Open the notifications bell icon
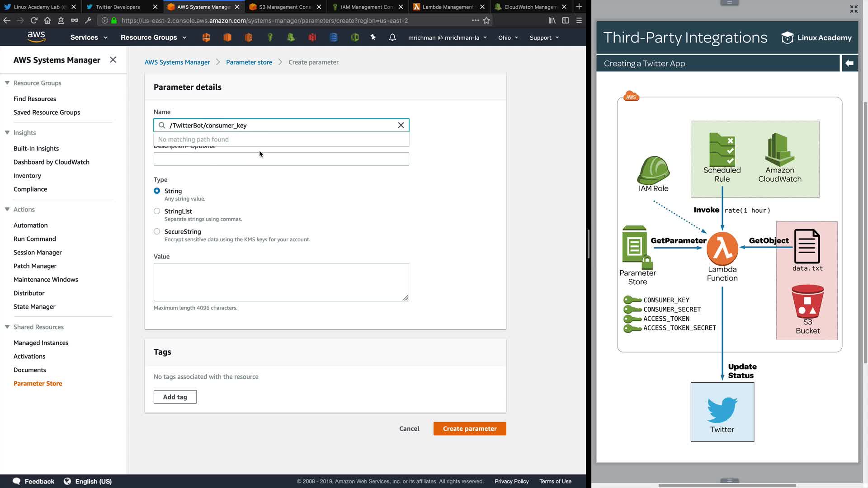This screenshot has height=488, width=868. tap(392, 38)
